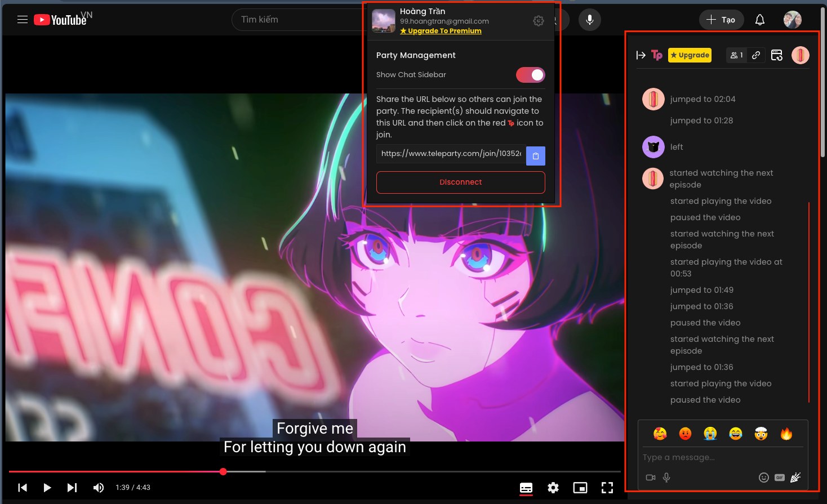Focus the Type a message field
This screenshot has width=827, height=504.
click(723, 457)
